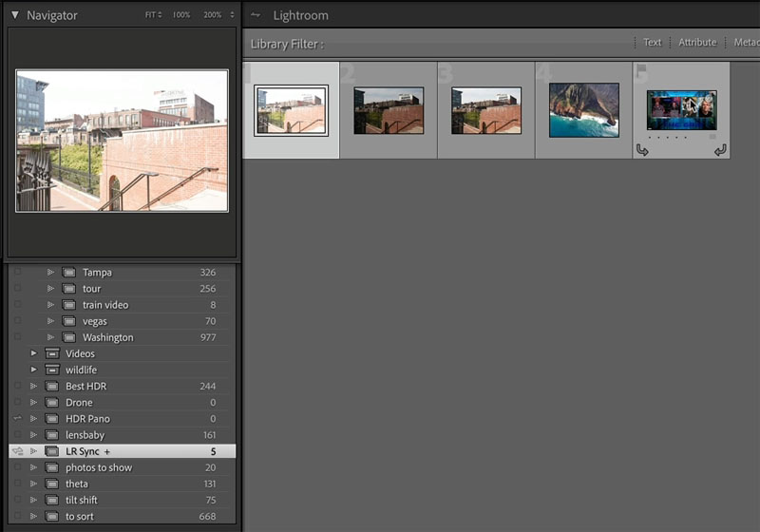Click the flag icon on thumbnail five
The image size is (760, 532).
(641, 71)
